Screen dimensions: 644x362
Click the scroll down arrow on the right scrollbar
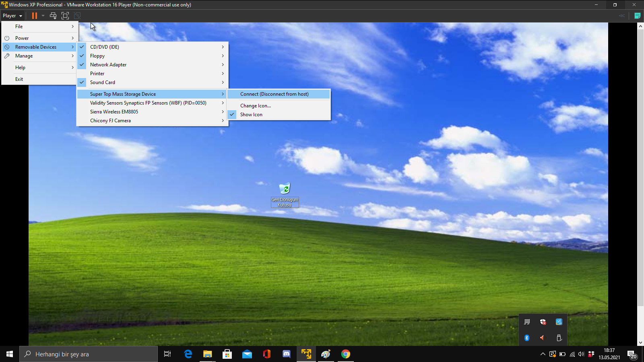pos(640,343)
